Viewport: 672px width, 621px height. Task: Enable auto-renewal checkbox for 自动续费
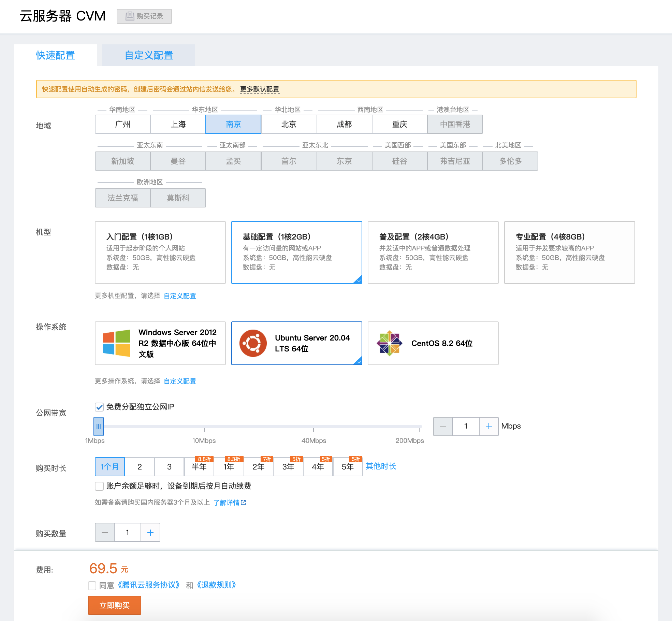(x=99, y=486)
